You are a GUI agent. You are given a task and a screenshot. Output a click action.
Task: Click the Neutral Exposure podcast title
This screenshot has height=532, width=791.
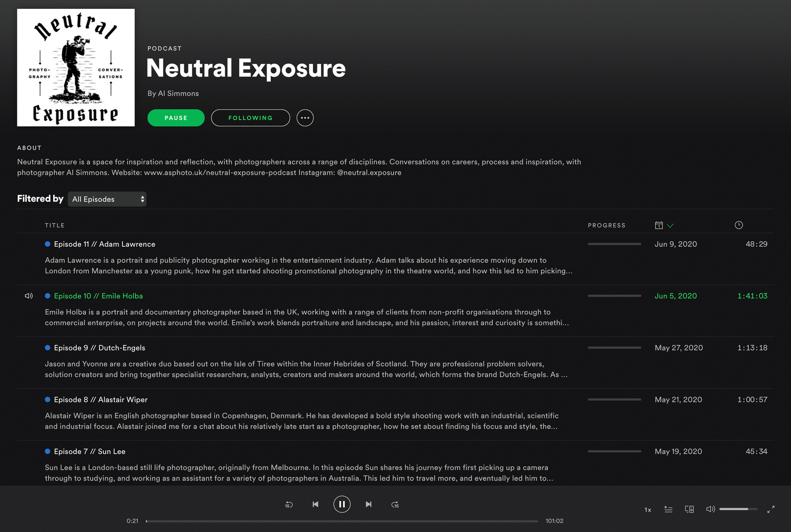[x=246, y=68]
